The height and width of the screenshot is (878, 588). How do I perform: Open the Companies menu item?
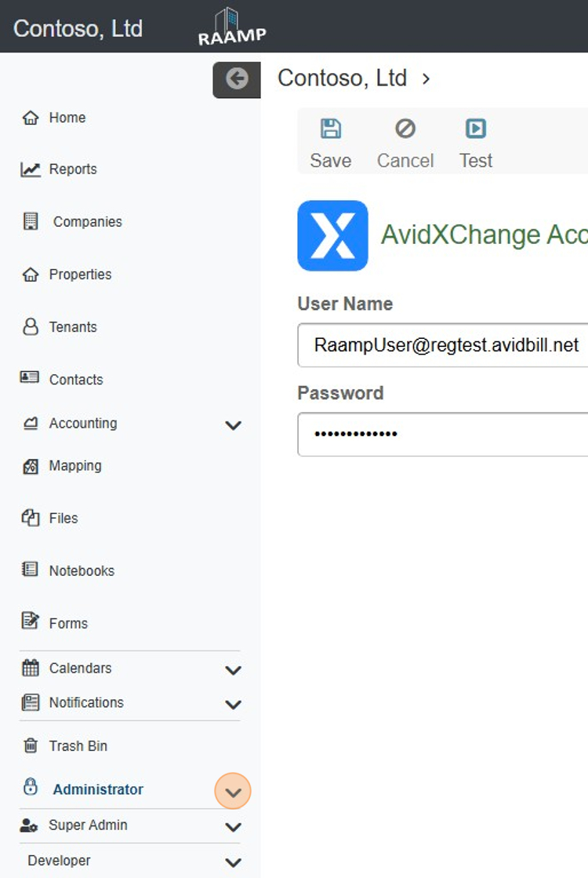click(x=87, y=222)
